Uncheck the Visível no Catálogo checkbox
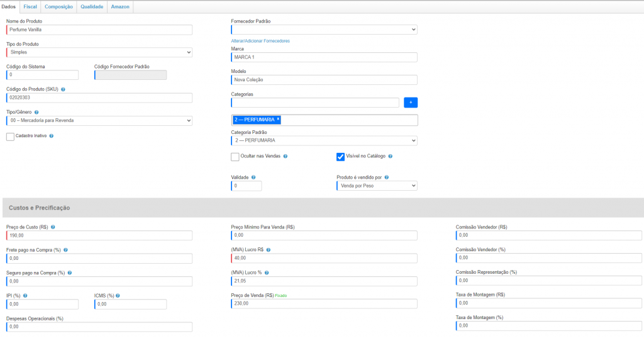The width and height of the screenshot is (644, 338). click(340, 157)
